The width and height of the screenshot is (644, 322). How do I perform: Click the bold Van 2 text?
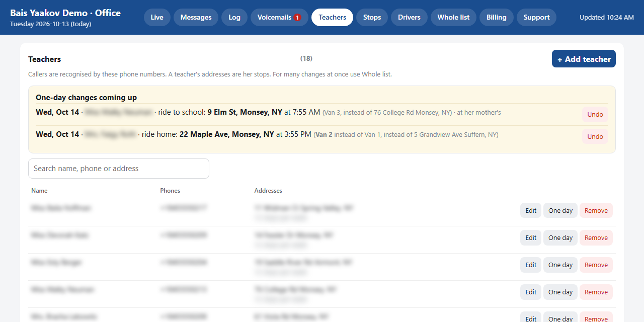324,135
